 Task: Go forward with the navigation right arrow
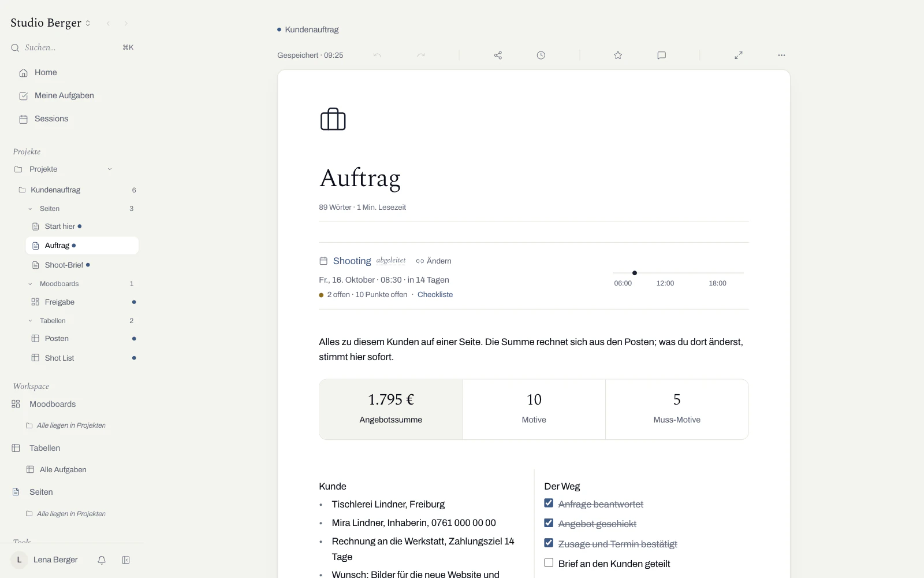pos(126,24)
